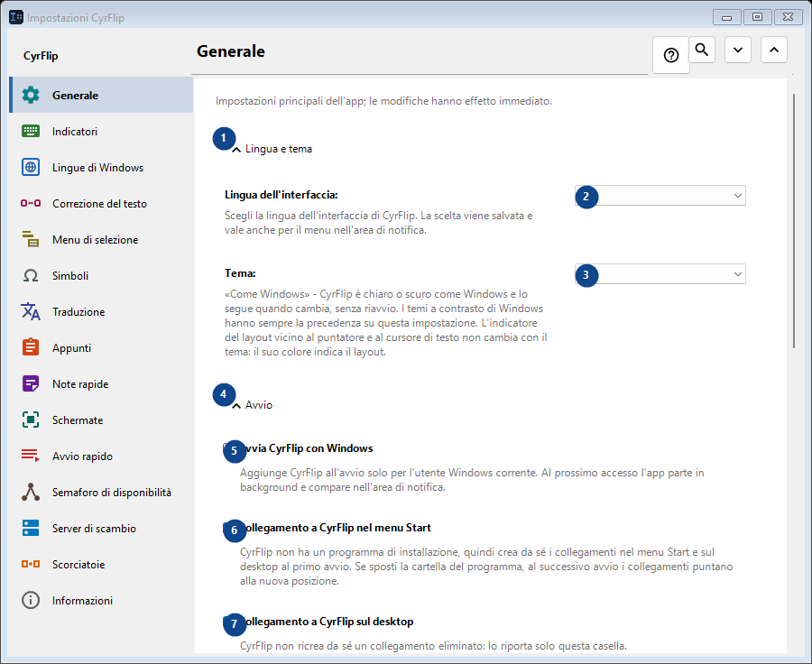Viewport: 812px width, 664px height.
Task: Click the purple Note rapide icon
Action: [x=31, y=383]
